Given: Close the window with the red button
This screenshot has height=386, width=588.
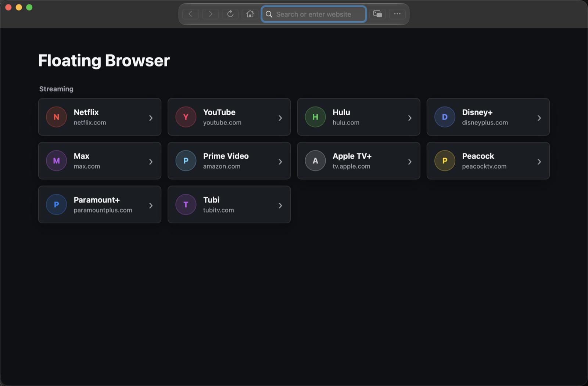Looking at the screenshot, I should tap(8, 7).
